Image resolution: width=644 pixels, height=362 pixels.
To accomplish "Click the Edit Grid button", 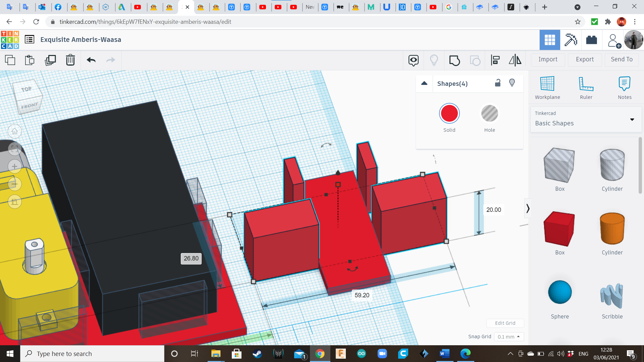I will coord(505,323).
